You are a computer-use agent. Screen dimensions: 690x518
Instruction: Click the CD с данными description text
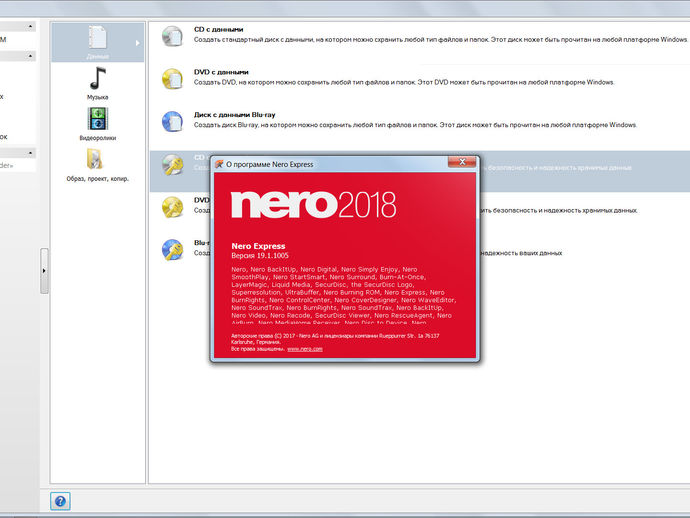[x=440, y=40]
